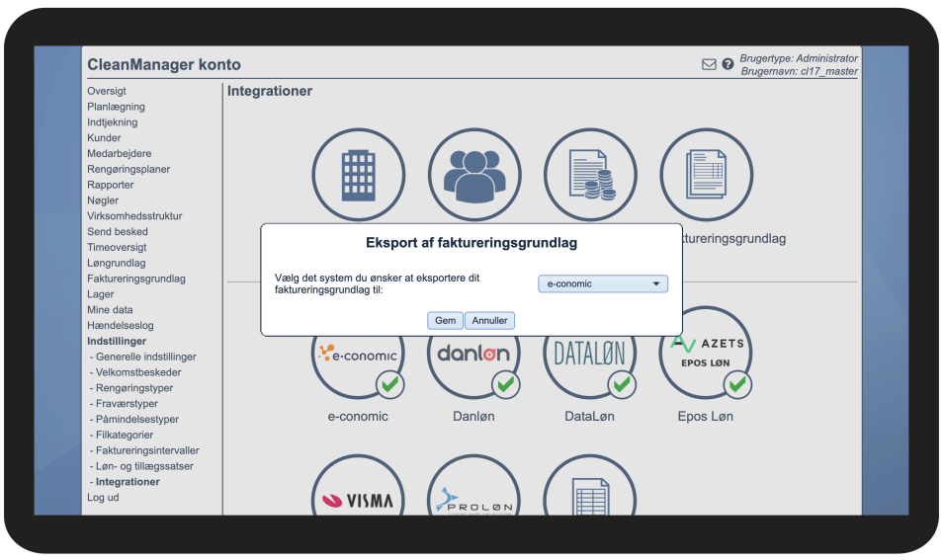Open the Visma integration logo
The width and height of the screenshot is (943, 560).
[358, 500]
